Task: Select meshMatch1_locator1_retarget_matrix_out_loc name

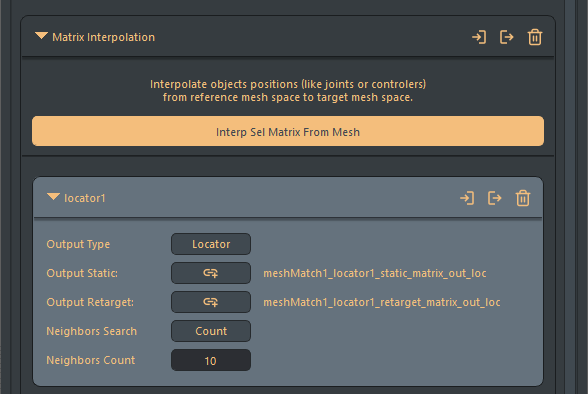Action: (x=382, y=302)
